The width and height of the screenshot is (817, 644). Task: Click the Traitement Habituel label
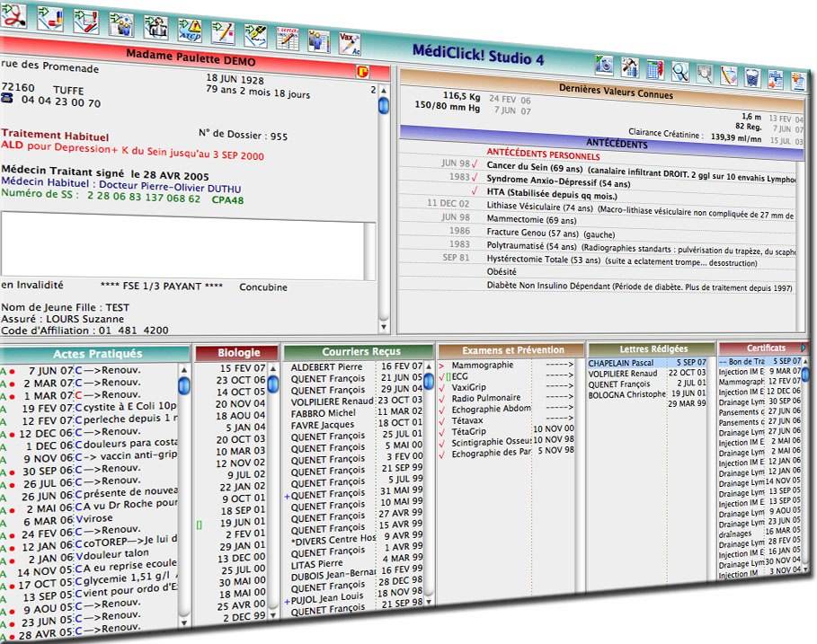(x=55, y=136)
